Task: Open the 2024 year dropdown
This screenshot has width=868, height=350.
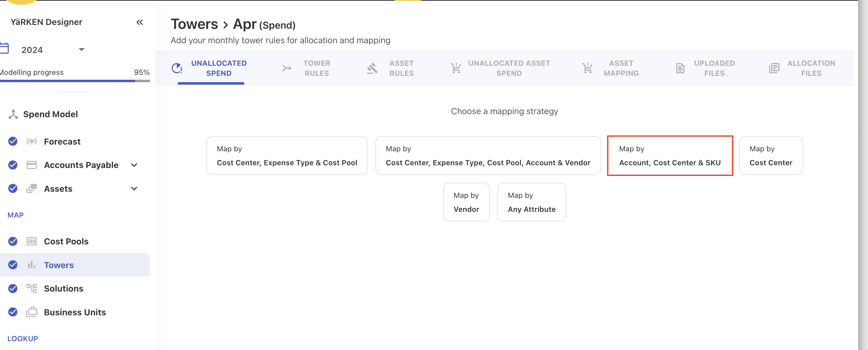Action: tap(82, 50)
